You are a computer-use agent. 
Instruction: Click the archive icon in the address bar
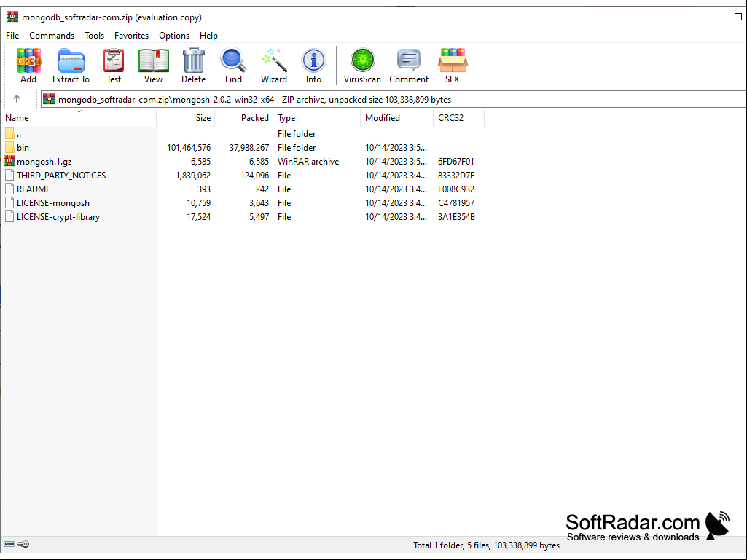[x=49, y=99]
